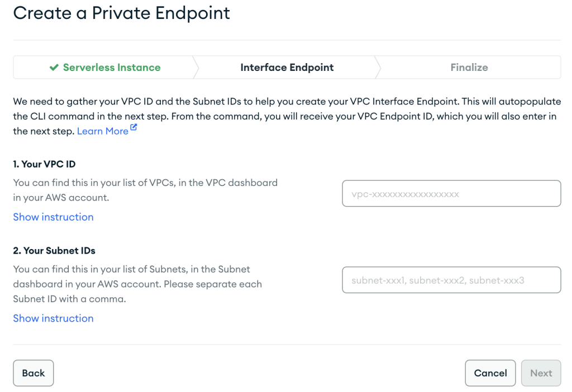The image size is (572, 392).
Task: Open the Learn More documentation link
Action: [x=102, y=131]
